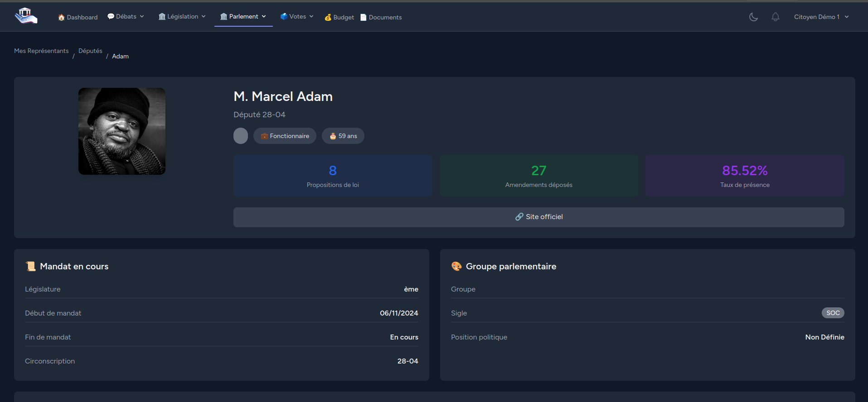
Task: Click the portrait photo of Marcel Adam
Action: click(122, 131)
